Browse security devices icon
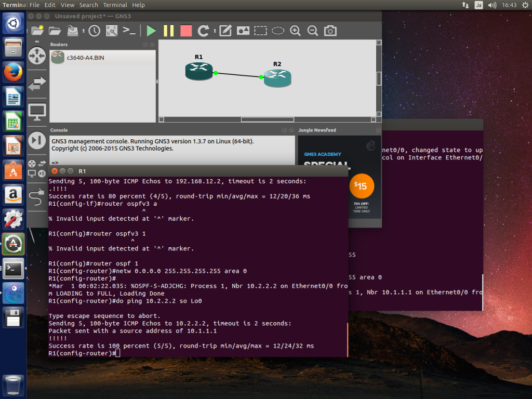 pos(37,140)
